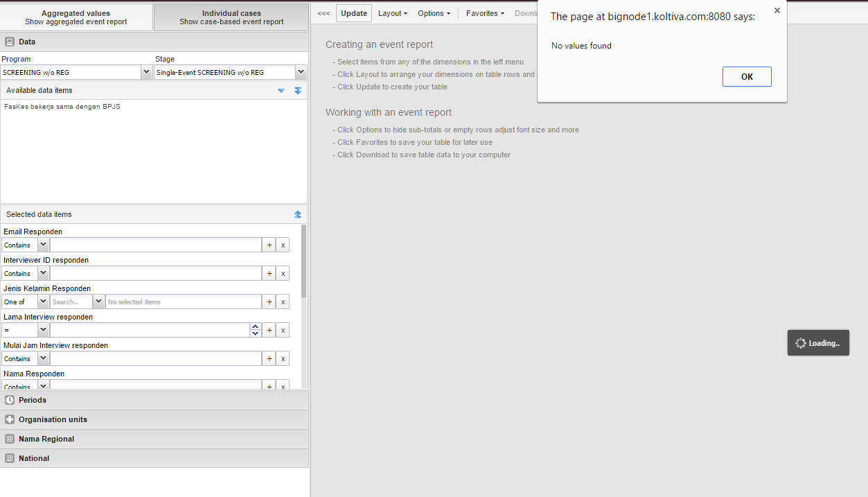
Task: Click the Email Responden filter text field
Action: click(x=155, y=245)
